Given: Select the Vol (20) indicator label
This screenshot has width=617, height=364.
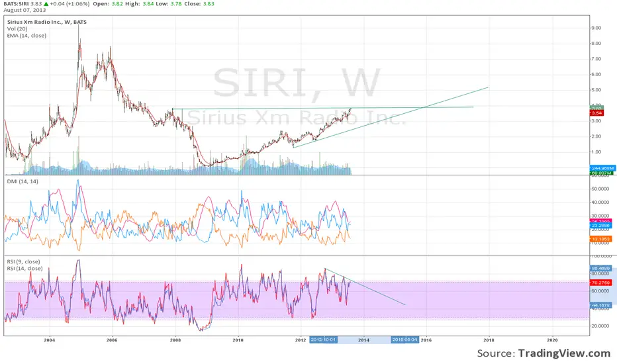Looking at the screenshot, I should [17, 28].
